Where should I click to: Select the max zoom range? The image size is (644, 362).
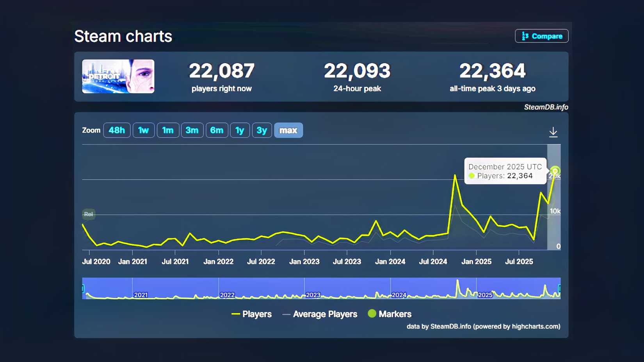(288, 130)
